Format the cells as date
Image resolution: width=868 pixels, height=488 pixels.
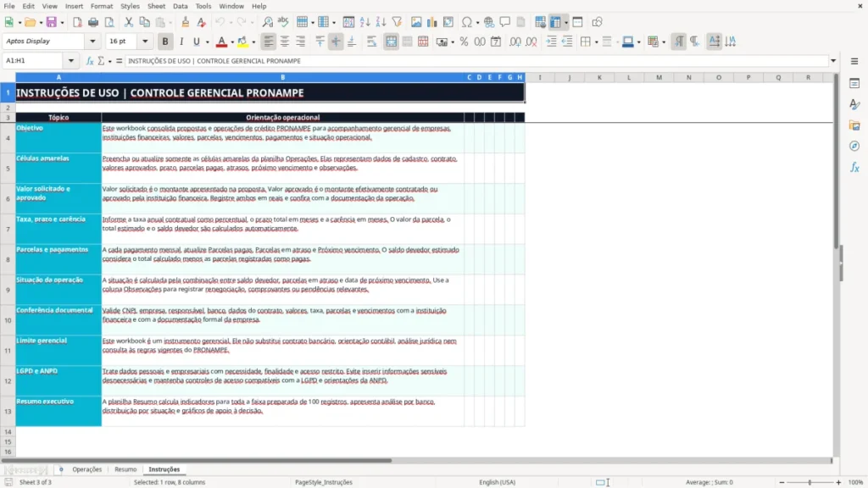(496, 42)
